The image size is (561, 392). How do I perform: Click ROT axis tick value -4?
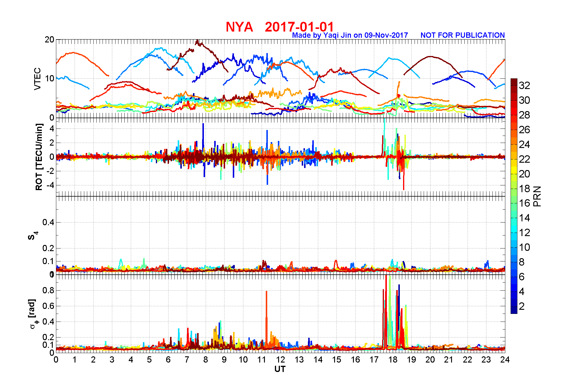[x=50, y=185]
